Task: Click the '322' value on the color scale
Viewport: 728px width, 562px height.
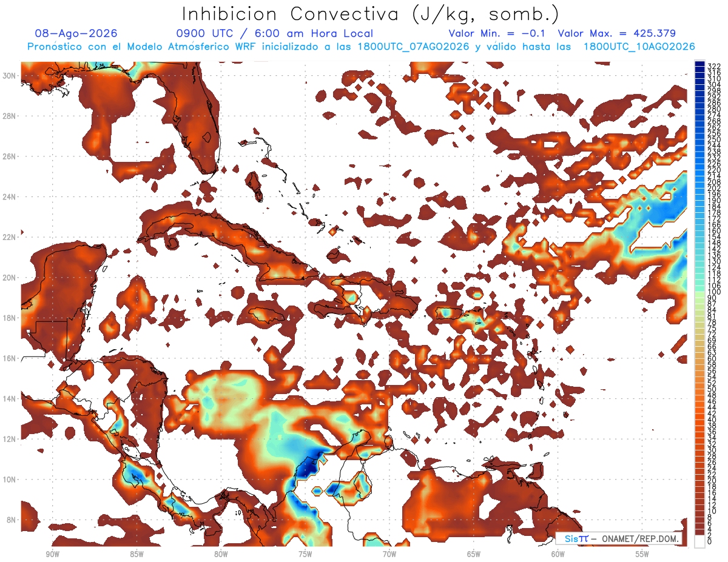Action: [713, 66]
